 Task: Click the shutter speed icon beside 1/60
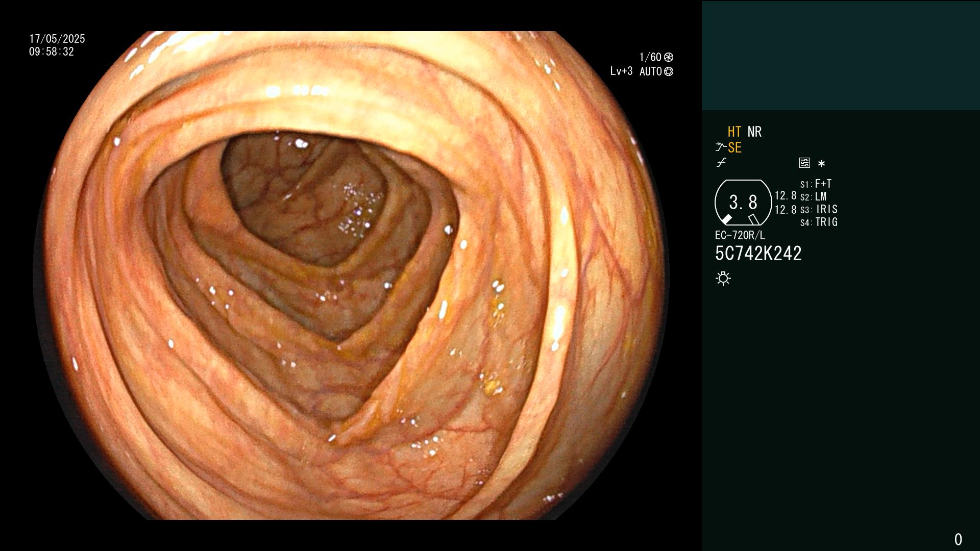point(669,57)
